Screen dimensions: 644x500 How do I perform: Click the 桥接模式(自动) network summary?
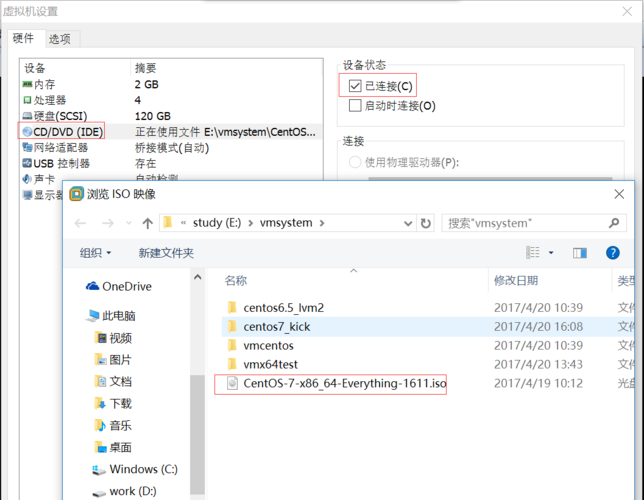click(x=172, y=148)
